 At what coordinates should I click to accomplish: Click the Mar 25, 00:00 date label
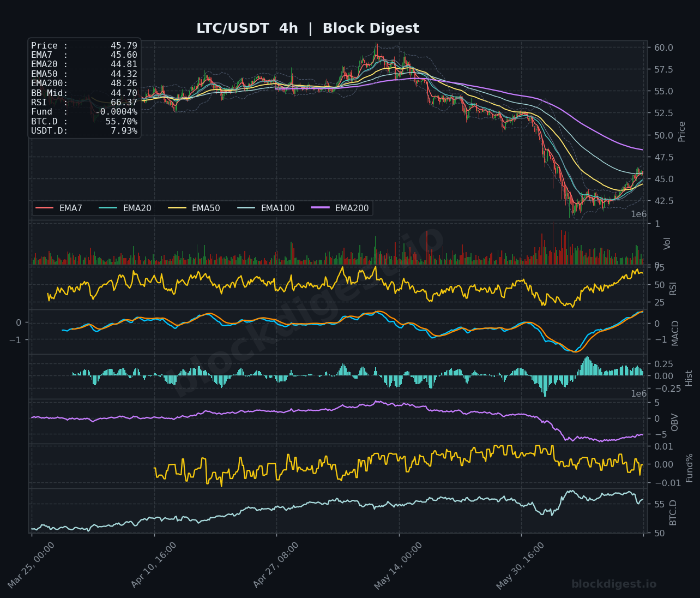[x=31, y=565]
